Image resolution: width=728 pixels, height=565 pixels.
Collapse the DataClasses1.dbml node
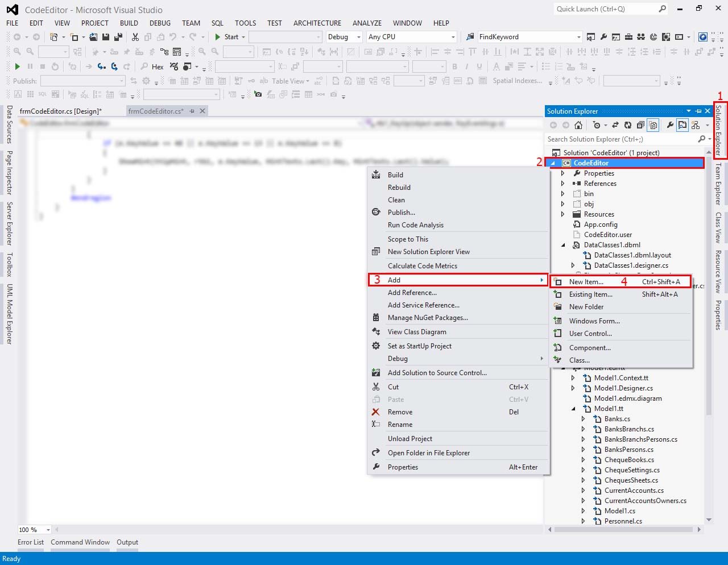563,245
